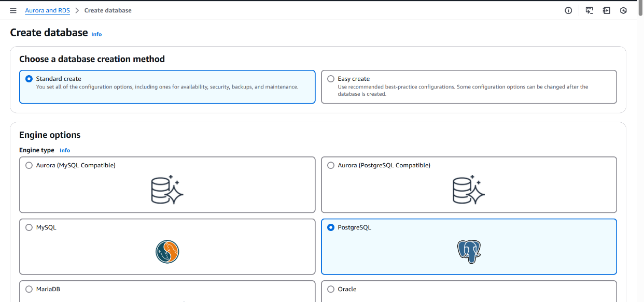Select the MySQL engine radio button

(29, 227)
